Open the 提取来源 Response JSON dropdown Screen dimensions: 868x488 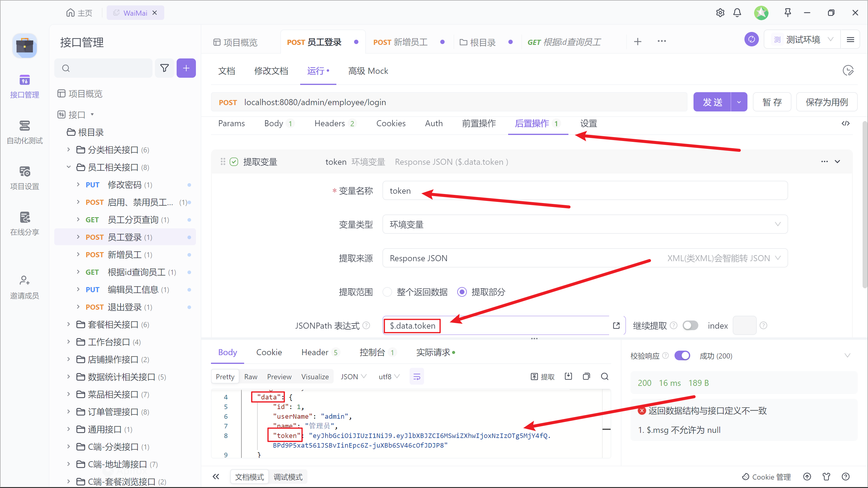tap(585, 258)
